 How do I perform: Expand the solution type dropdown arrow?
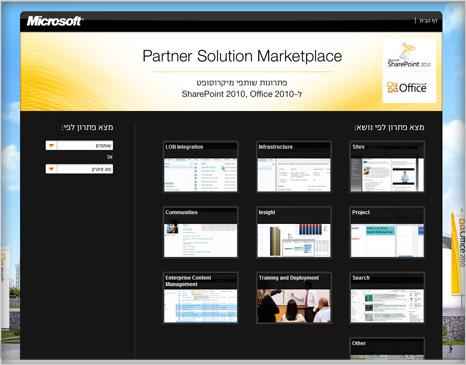pyautogui.click(x=51, y=169)
